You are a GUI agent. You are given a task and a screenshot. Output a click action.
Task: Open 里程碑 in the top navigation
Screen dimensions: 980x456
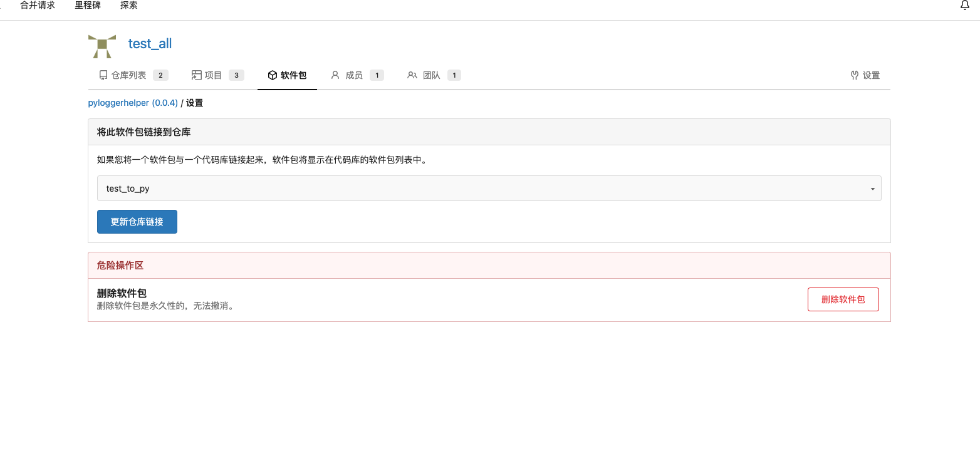88,5
